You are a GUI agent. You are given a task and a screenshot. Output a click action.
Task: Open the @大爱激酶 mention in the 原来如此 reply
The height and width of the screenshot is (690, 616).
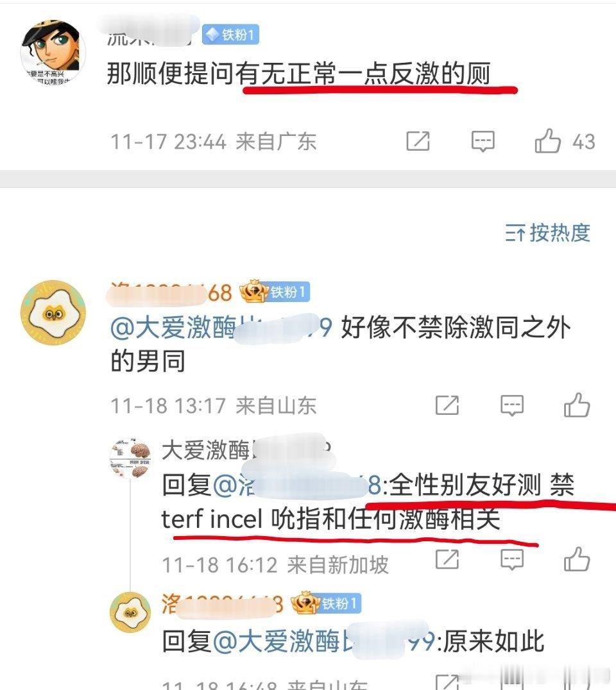(x=323, y=641)
